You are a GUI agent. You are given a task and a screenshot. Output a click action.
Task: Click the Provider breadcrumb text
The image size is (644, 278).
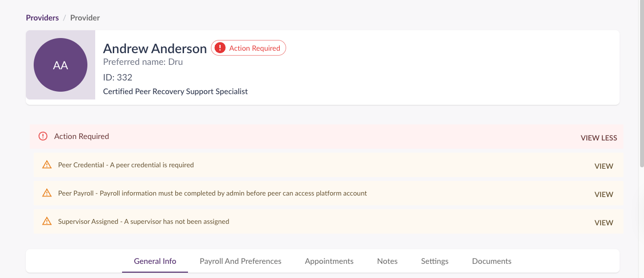pyautogui.click(x=85, y=18)
